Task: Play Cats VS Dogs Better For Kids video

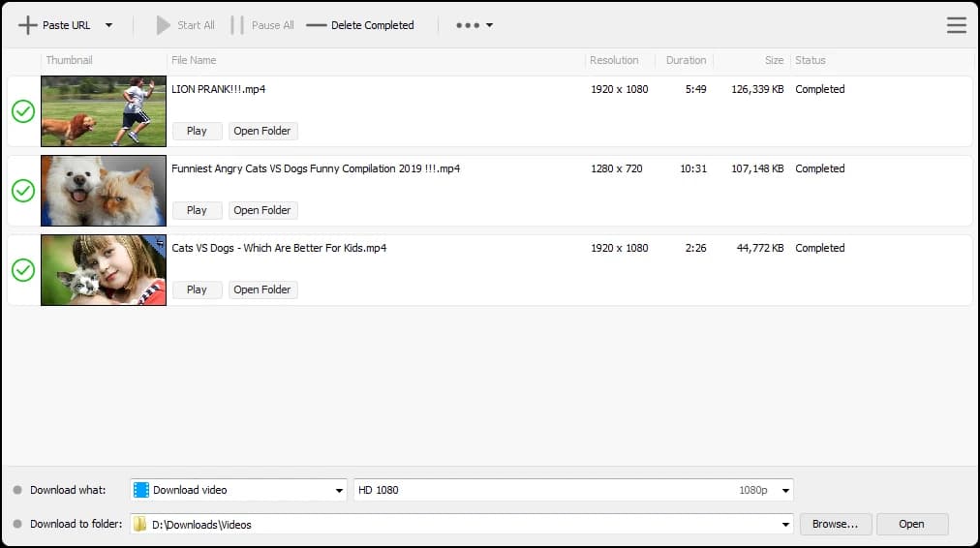Action: coord(197,289)
